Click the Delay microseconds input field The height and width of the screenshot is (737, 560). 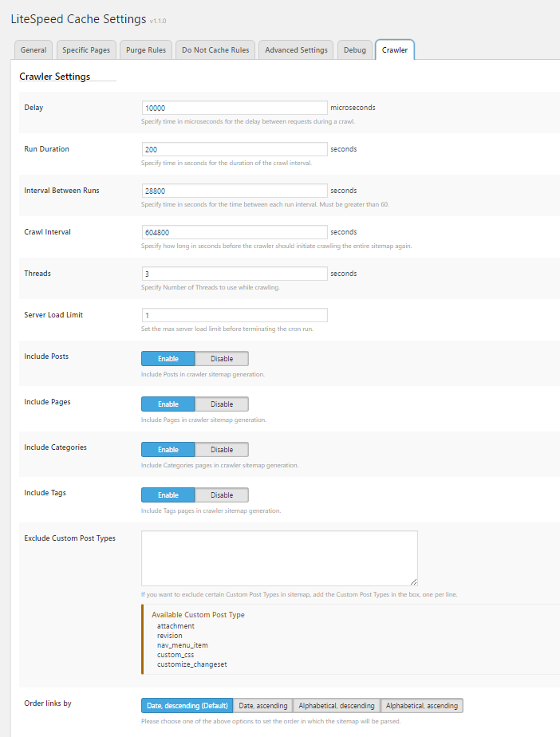click(235, 108)
